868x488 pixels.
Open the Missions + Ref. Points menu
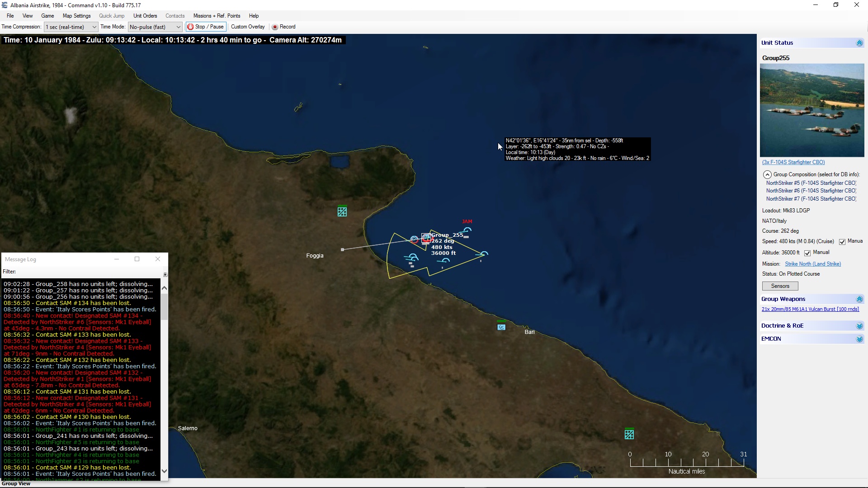[x=217, y=16]
